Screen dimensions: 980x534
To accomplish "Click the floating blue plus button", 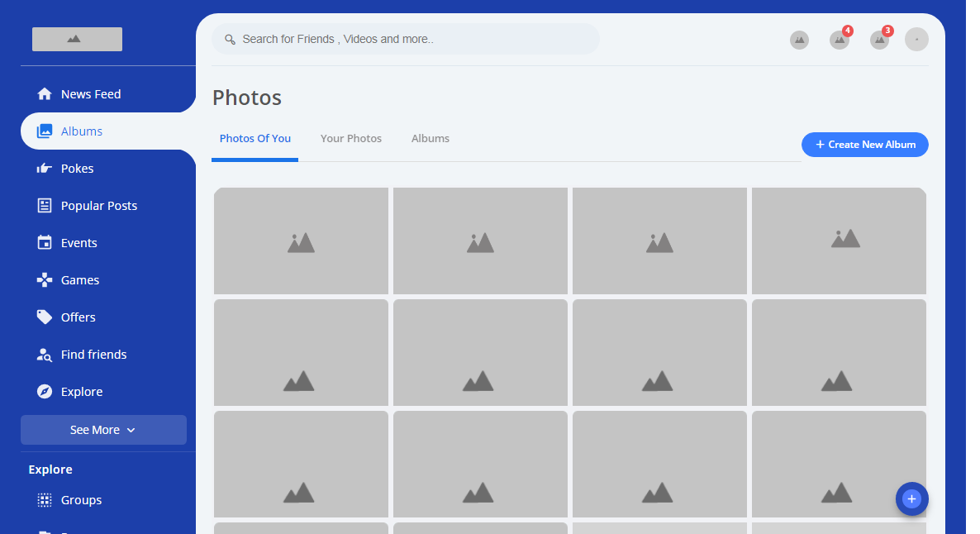I will pyautogui.click(x=911, y=498).
